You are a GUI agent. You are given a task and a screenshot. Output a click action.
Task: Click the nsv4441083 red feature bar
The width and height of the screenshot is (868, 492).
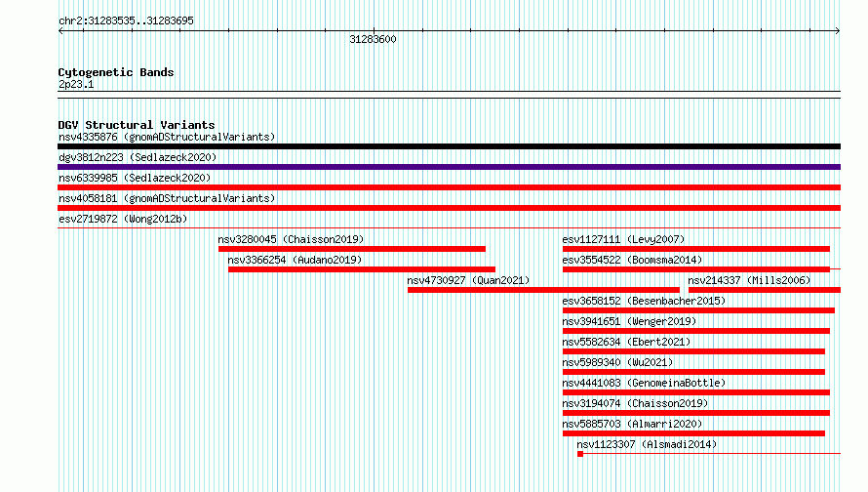[696, 392]
